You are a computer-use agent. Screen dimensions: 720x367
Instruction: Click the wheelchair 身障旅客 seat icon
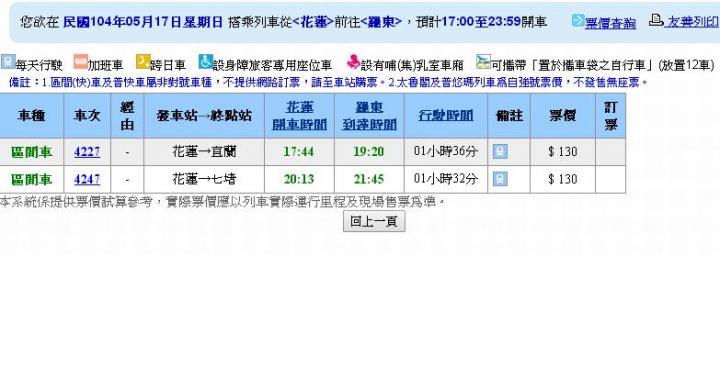(205, 62)
